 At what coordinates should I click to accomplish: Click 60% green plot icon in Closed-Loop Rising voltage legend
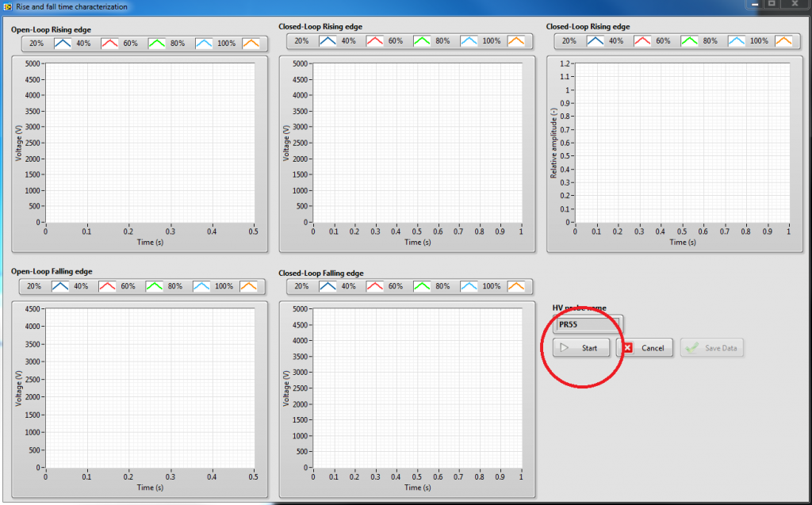tap(423, 41)
